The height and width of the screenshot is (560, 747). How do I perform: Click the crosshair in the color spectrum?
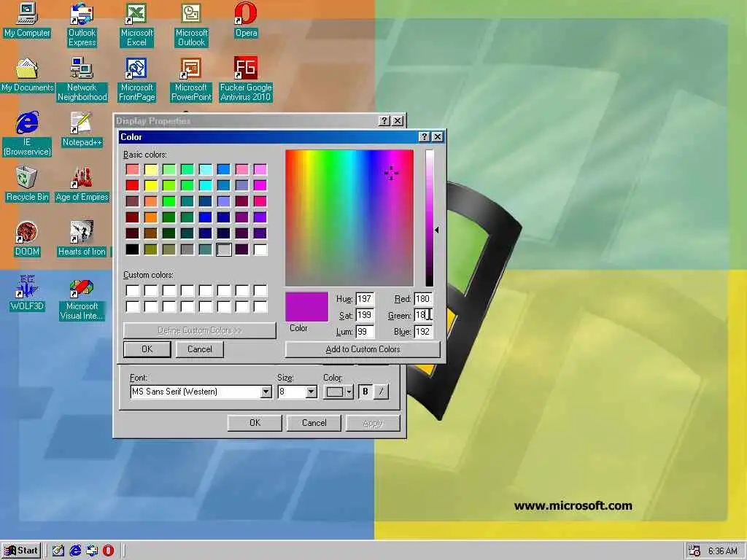(x=391, y=173)
